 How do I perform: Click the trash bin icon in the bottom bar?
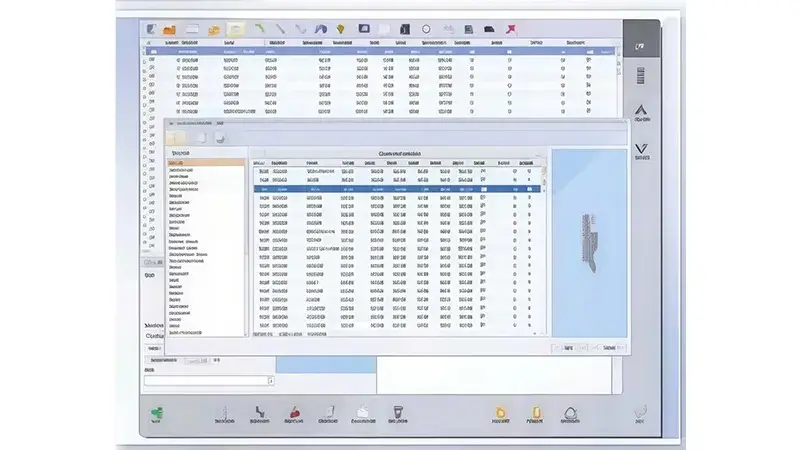[x=398, y=412]
